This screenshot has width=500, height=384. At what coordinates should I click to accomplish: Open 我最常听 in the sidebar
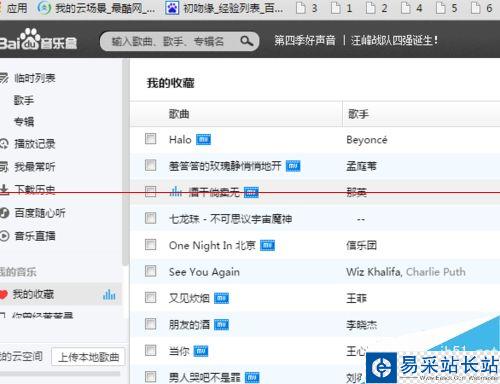[34, 167]
